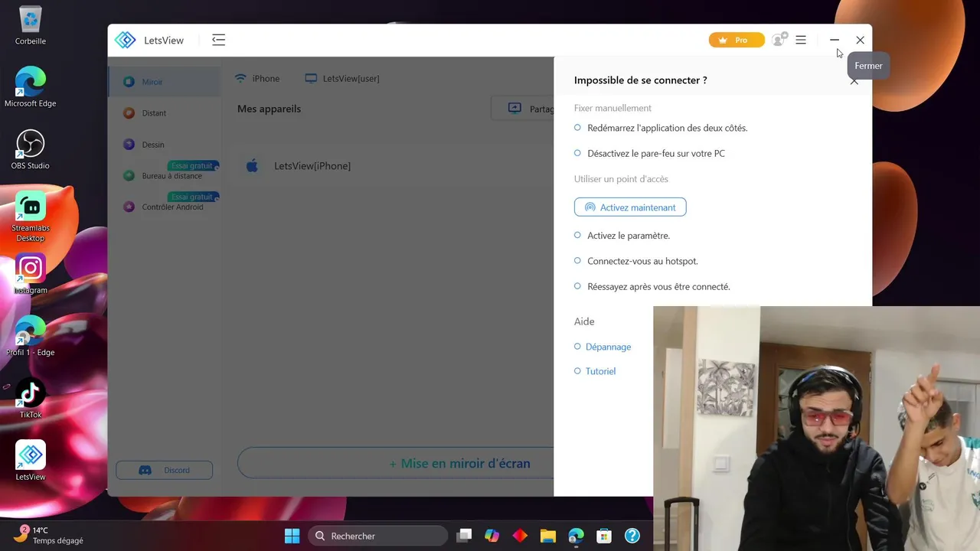Open Profil 1 - Edge desktop shortcut
Image resolution: width=980 pixels, height=551 pixels.
point(31,337)
